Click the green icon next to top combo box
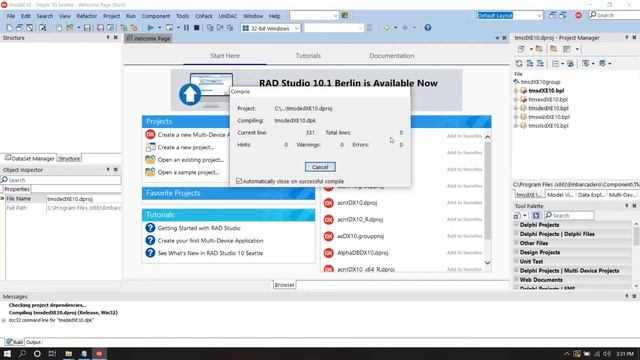 coord(345,16)
